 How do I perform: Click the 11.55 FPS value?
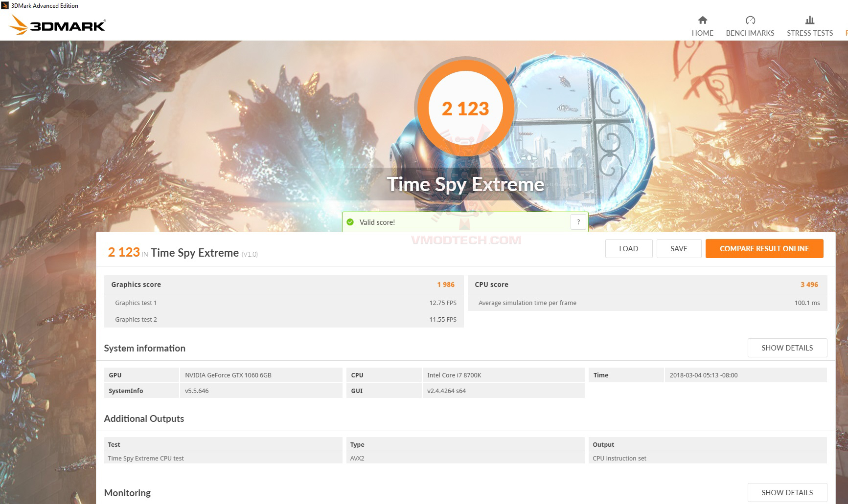(x=443, y=320)
